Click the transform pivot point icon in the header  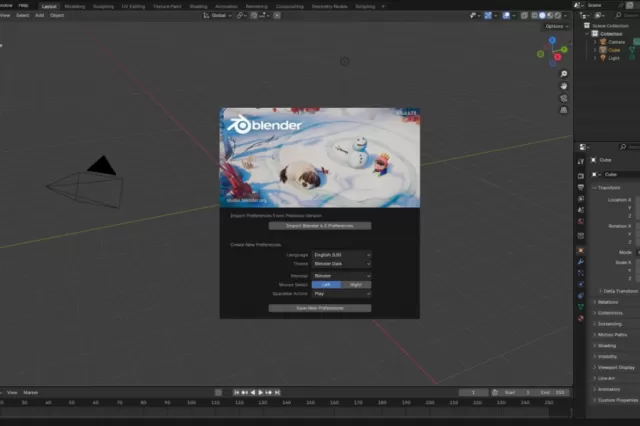pos(241,16)
